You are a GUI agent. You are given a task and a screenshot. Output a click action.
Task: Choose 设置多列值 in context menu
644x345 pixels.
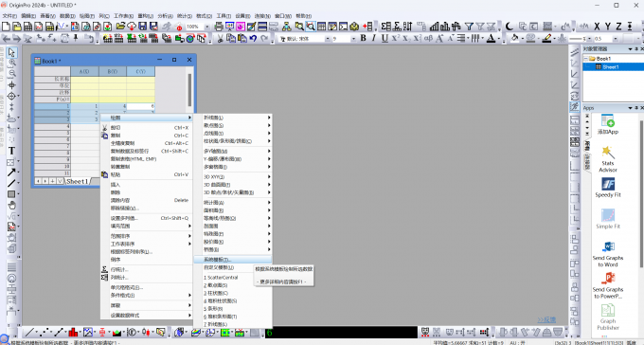[x=147, y=218]
